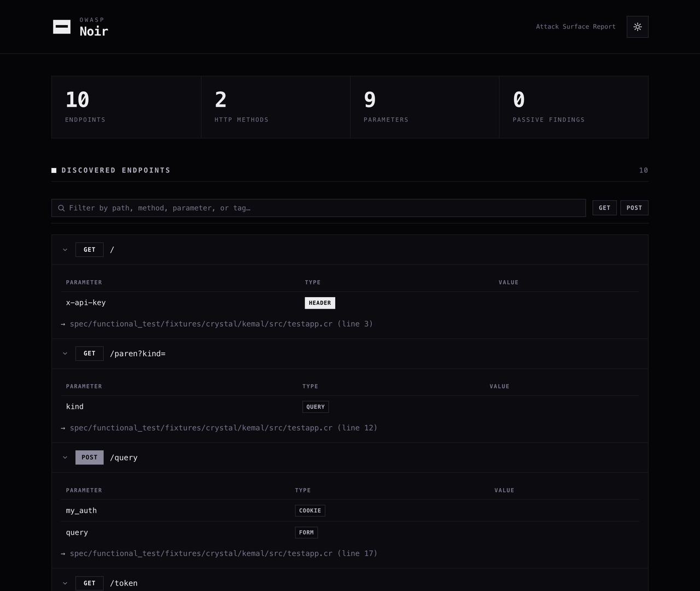Click the OWASP Noir logo icon
This screenshot has width=700, height=591.
(62, 27)
